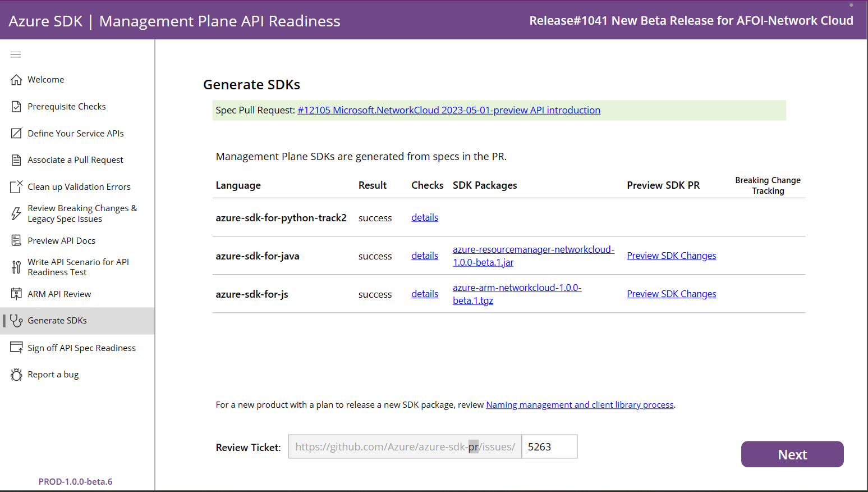Open spec pull request #12105 link

coord(448,110)
